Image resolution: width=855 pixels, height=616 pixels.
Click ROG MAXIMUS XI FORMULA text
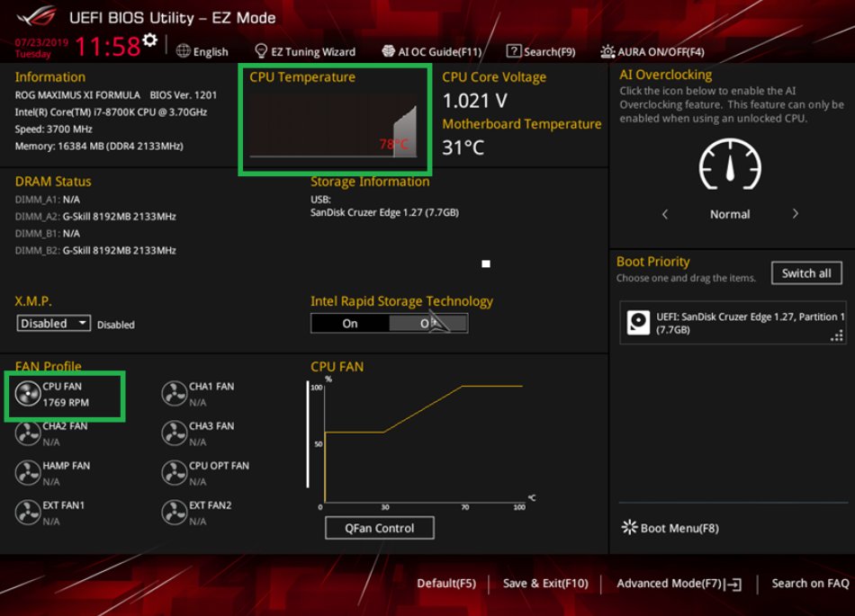77,94
